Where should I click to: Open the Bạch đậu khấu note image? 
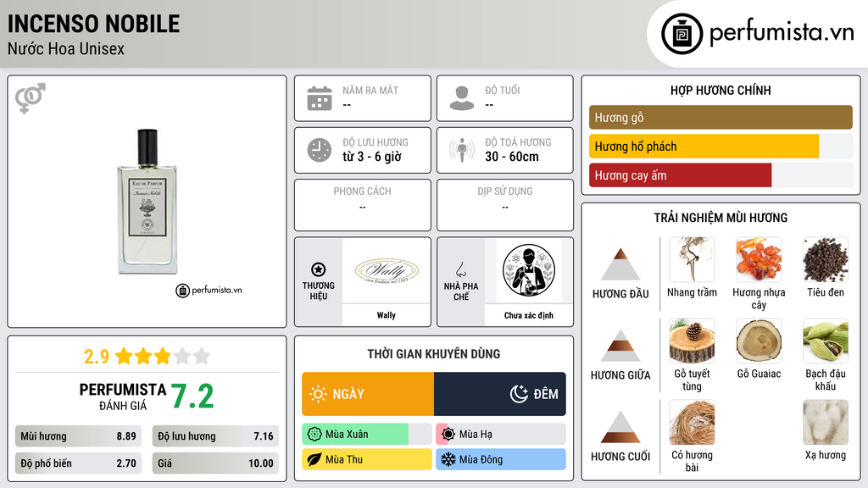point(826,341)
